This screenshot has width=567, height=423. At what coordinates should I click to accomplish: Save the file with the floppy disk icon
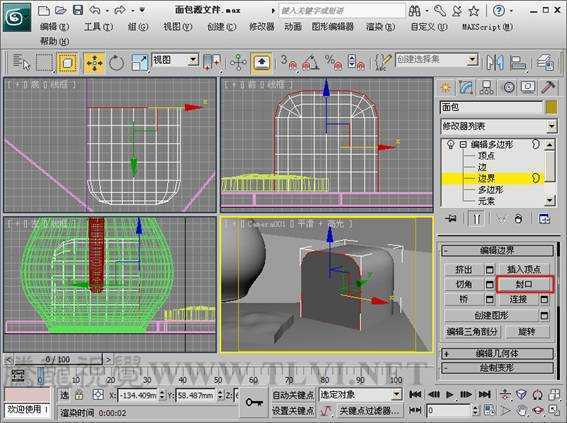click(x=78, y=10)
